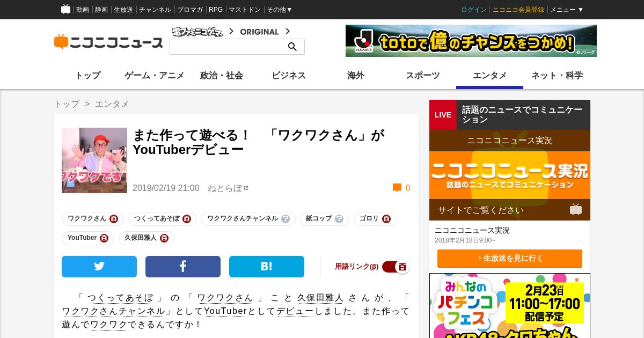Open the みんなのパチンコフェス banner
The image size is (644, 338).
tap(510, 306)
